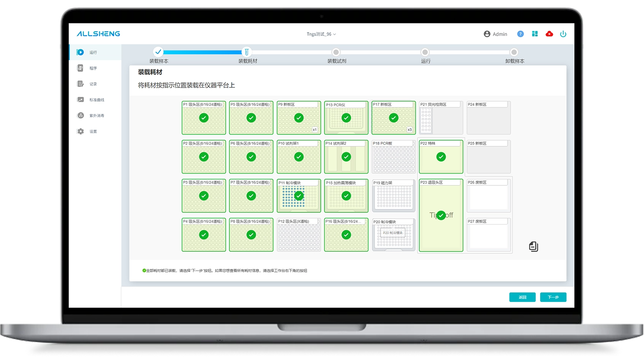Open the 程序 program sidebar icon
Screen dimensions: 644x364
coord(80,68)
